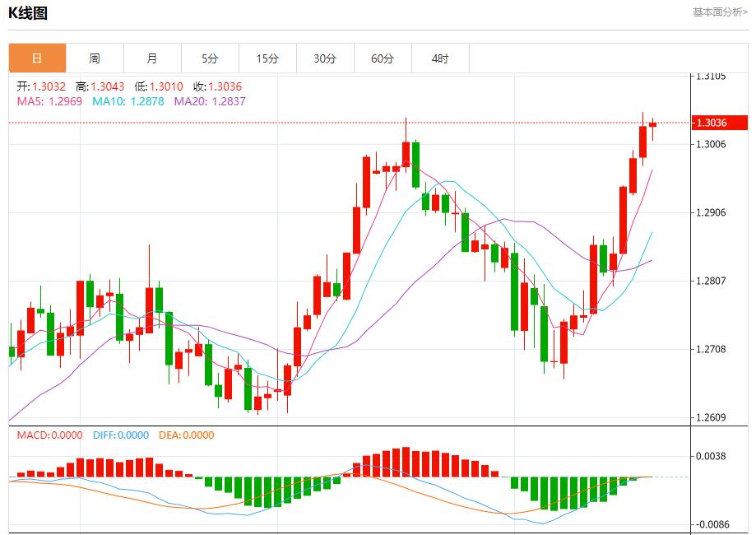This screenshot has width=756, height=535.
Task: Open the 月 monthly timeframe tab
Action: pos(152,58)
